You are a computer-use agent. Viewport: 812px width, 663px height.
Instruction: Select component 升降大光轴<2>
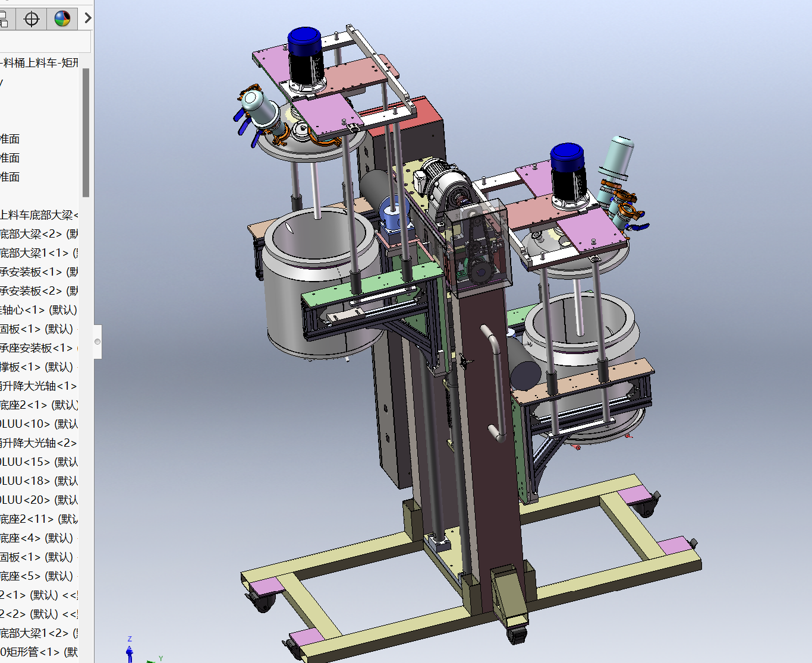[39, 443]
